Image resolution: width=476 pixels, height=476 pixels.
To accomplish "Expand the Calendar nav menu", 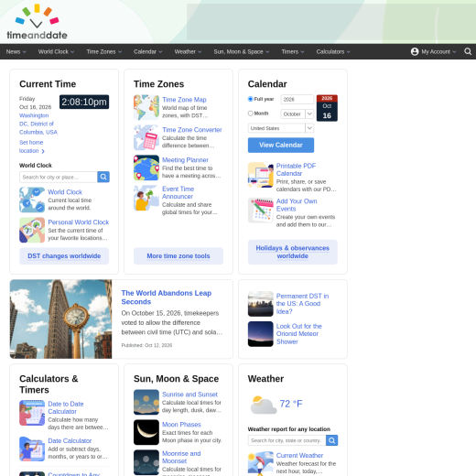I will point(147,52).
